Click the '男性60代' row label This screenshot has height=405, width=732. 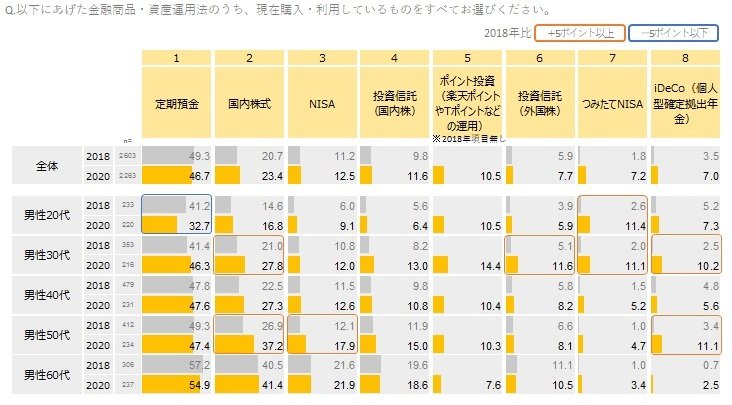(x=47, y=375)
